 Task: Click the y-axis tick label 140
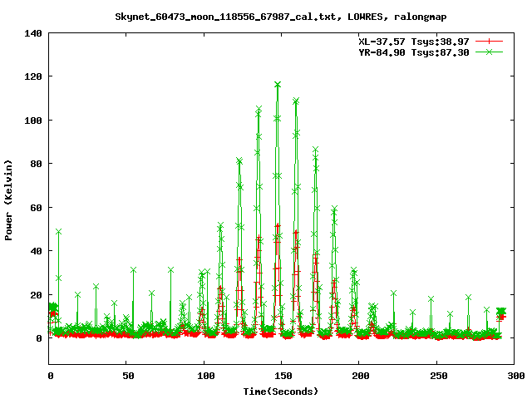pyautogui.click(x=33, y=33)
